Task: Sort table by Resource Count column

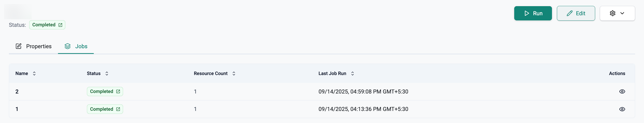Action: (234, 74)
